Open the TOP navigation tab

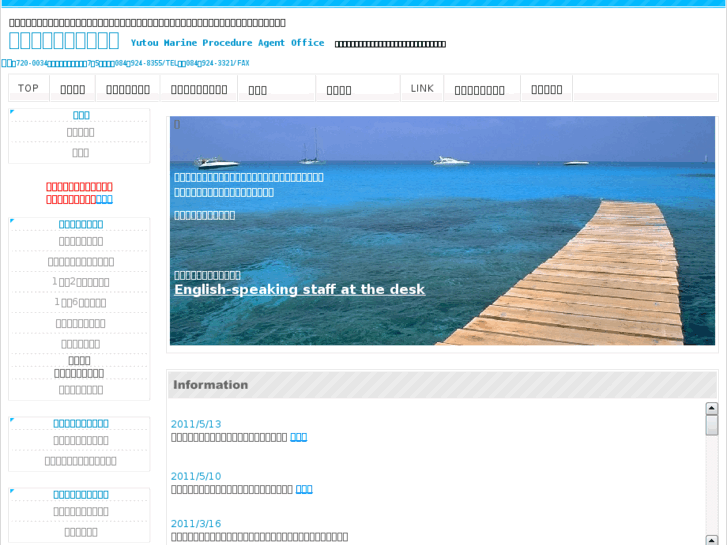28,88
